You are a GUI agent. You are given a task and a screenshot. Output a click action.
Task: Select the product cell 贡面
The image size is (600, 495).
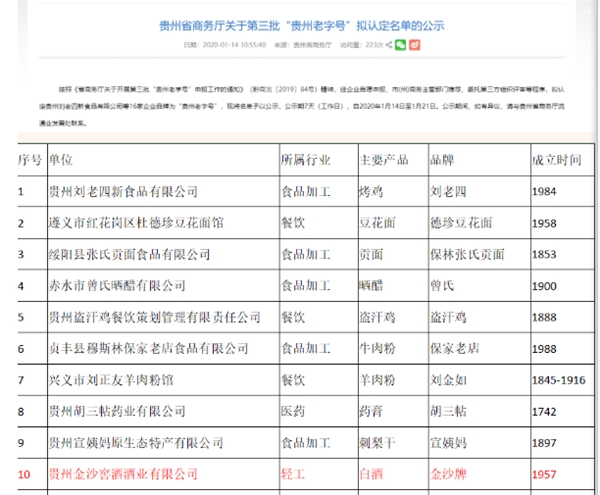(x=393, y=254)
